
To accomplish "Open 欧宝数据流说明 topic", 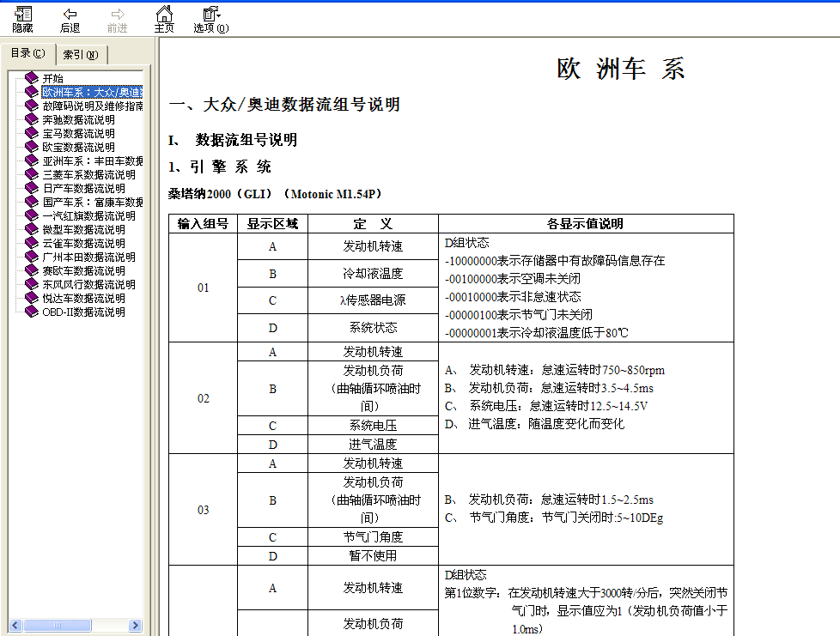I will click(x=79, y=147).
